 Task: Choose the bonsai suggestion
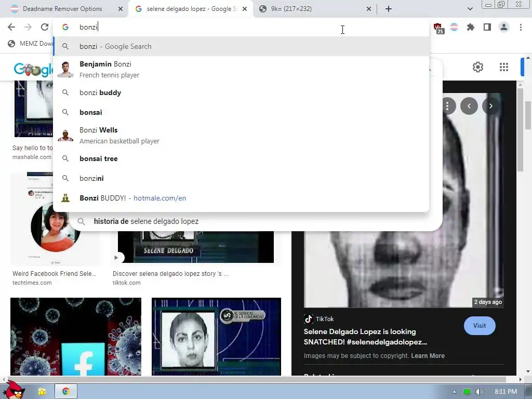point(241,112)
